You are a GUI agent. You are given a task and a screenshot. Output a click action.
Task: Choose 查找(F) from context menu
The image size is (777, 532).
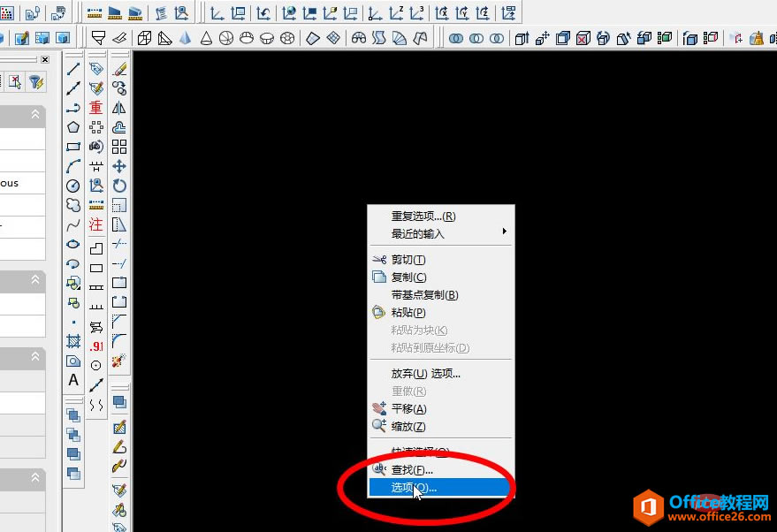[440, 469]
